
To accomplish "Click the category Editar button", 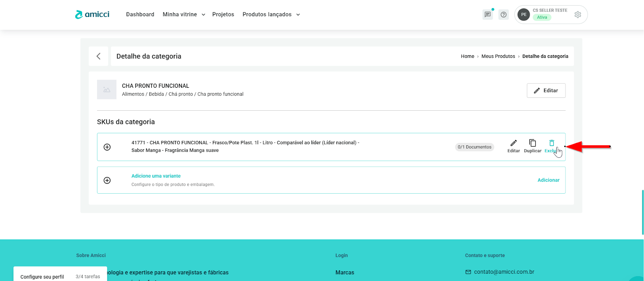I will pyautogui.click(x=546, y=91).
